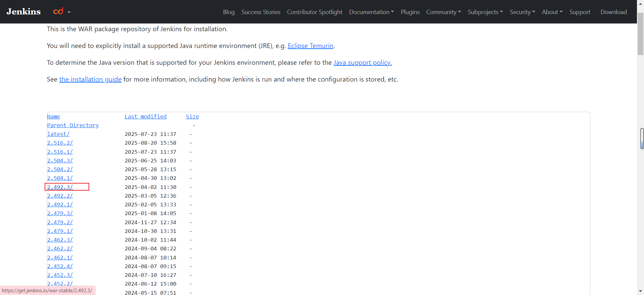Open the latest/ directory
Screen dimensions: 644x295
pyautogui.click(x=58, y=134)
